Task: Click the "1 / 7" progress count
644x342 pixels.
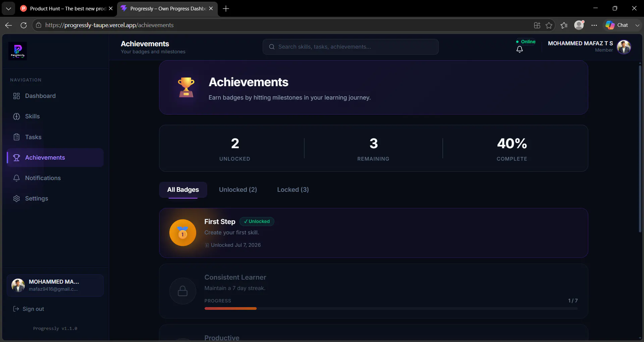Action: click(x=573, y=301)
